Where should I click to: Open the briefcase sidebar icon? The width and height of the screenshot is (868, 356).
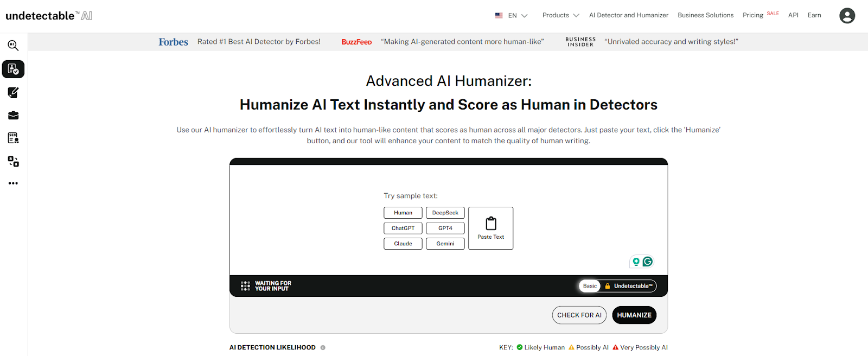coord(13,116)
